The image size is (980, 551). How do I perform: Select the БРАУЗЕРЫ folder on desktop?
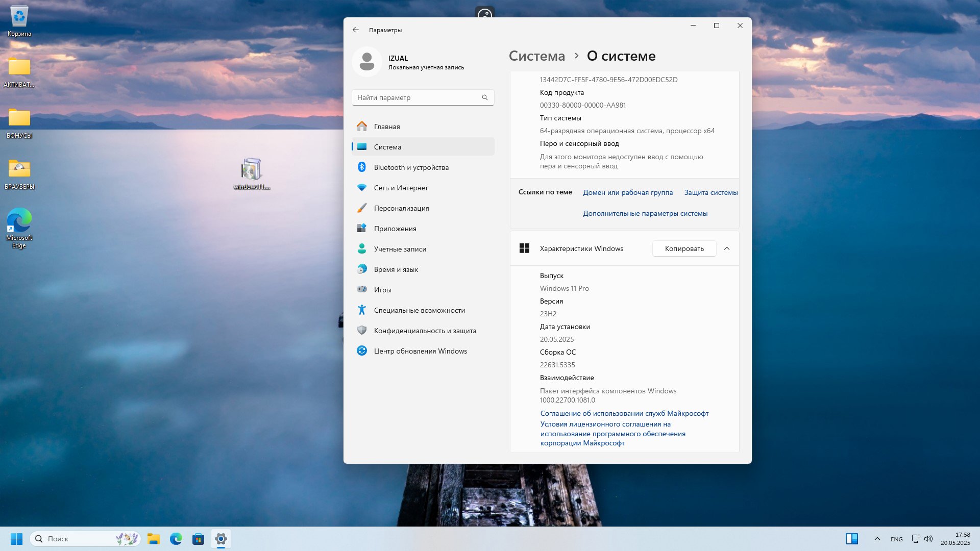pos(19,174)
